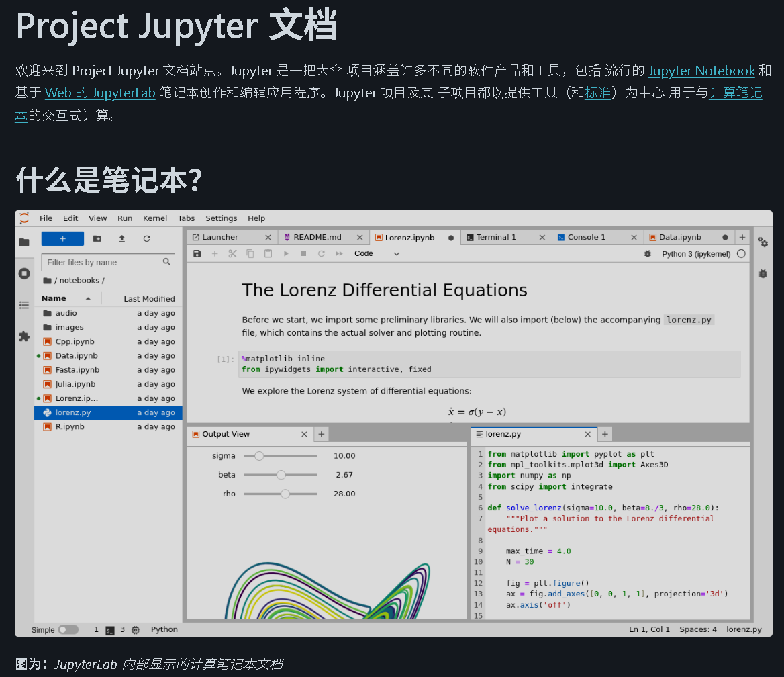This screenshot has width=784, height=677.
Task: Open running terminals and kernels sidebar icon
Action: coord(24,274)
